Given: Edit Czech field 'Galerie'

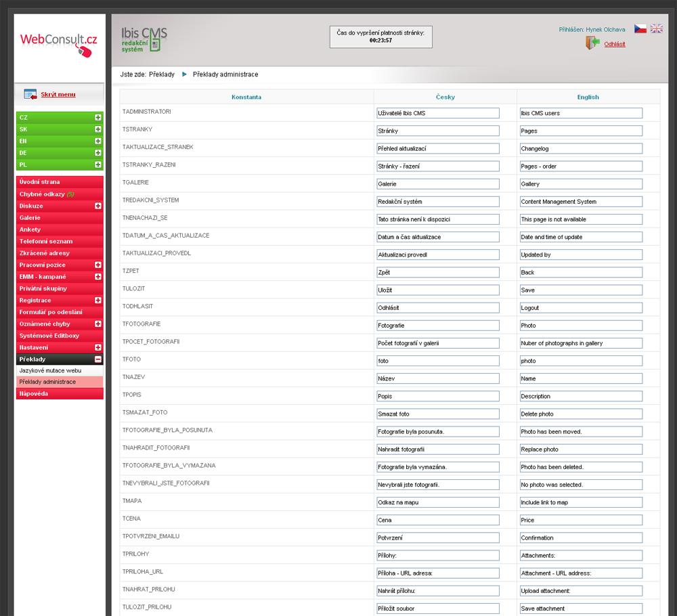Looking at the screenshot, I should click(438, 184).
